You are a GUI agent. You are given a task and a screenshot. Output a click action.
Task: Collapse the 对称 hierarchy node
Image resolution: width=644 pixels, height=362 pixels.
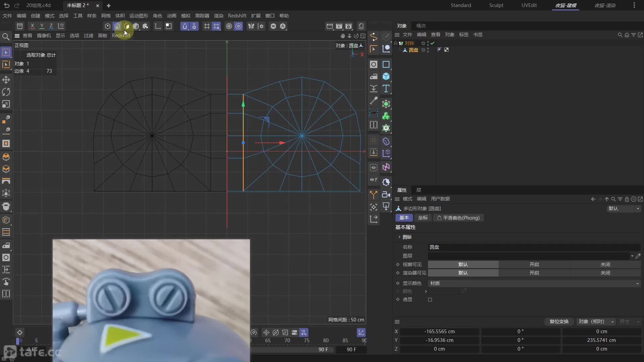[x=396, y=43]
